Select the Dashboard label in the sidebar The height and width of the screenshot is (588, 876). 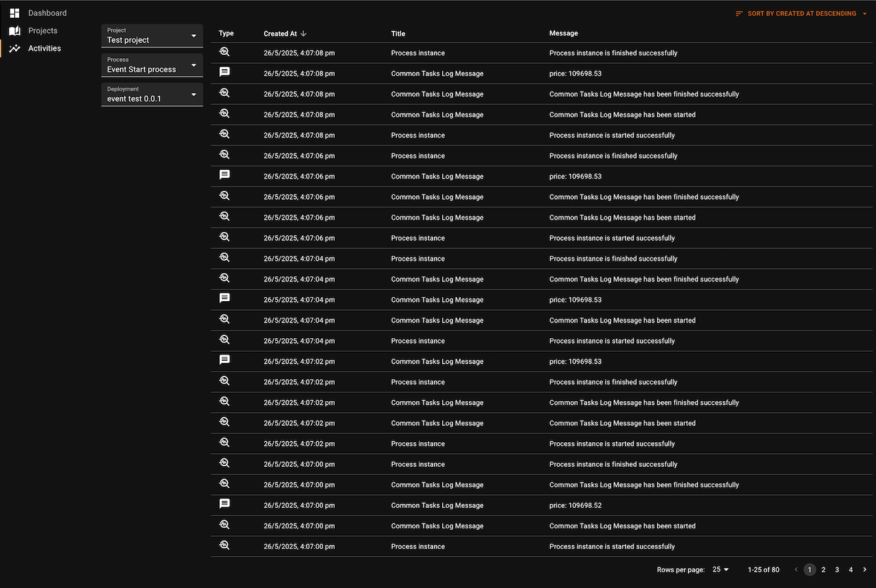(47, 13)
